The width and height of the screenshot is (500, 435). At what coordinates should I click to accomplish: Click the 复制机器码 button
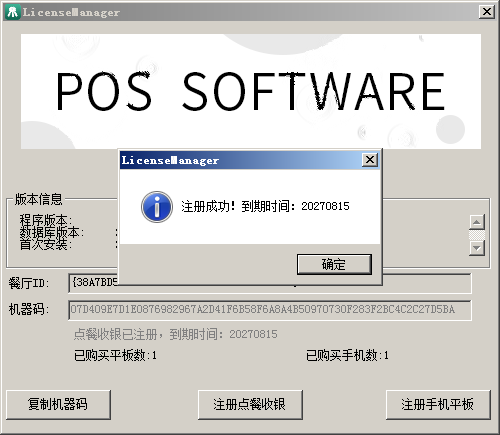[58, 405]
